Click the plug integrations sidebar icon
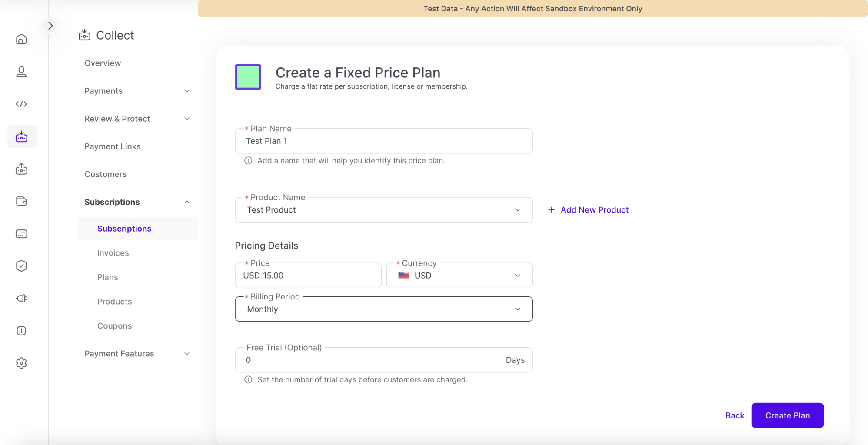Screen dimensions: 868x445 [x=21, y=299]
